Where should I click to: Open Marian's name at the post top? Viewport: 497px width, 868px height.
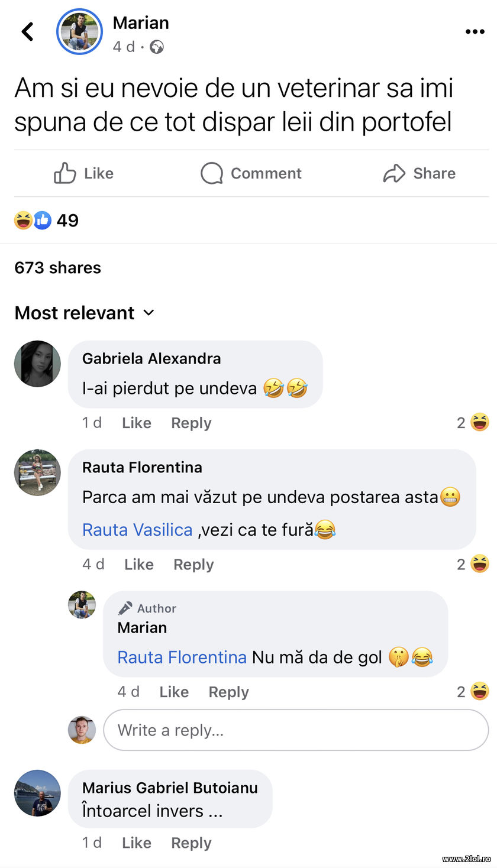141,22
